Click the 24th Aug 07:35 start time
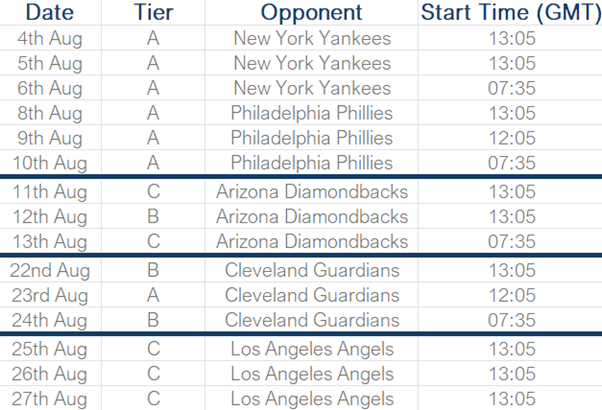This screenshot has width=602, height=410. click(510, 320)
